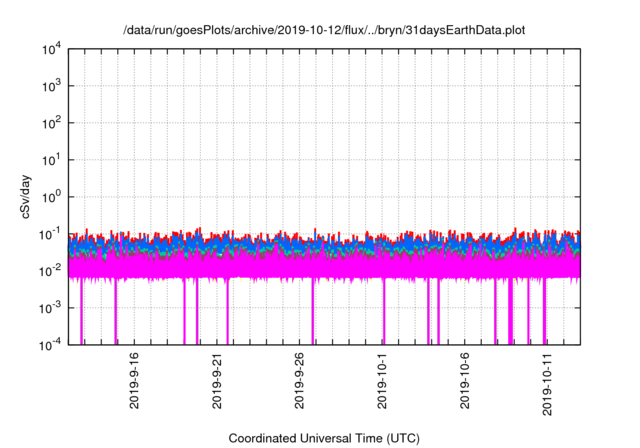The width and height of the screenshot is (640, 448).
Task: Click the 2019-10-1 date label
Action: 382,381
